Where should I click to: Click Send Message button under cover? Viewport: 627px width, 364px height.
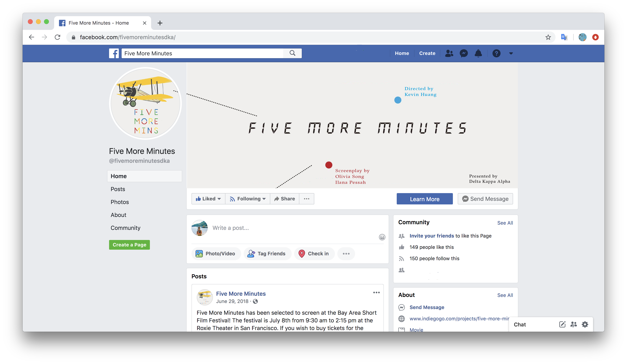485,199
